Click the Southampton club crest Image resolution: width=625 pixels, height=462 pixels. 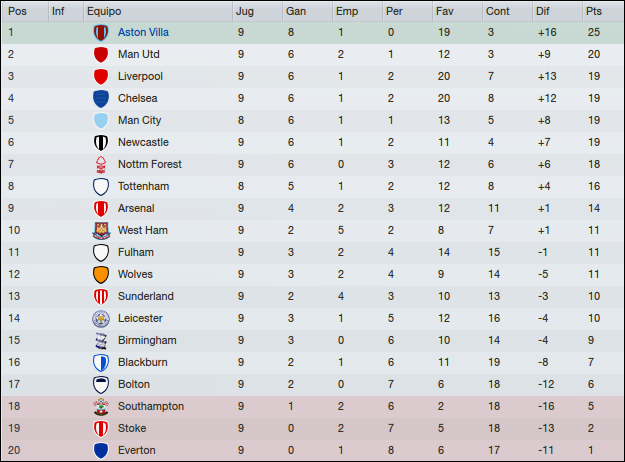101,406
